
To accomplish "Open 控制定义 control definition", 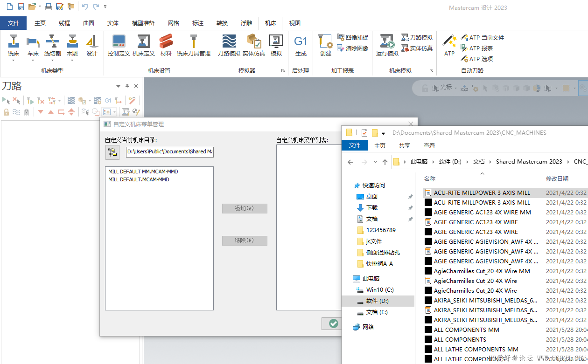I will pyautogui.click(x=119, y=45).
